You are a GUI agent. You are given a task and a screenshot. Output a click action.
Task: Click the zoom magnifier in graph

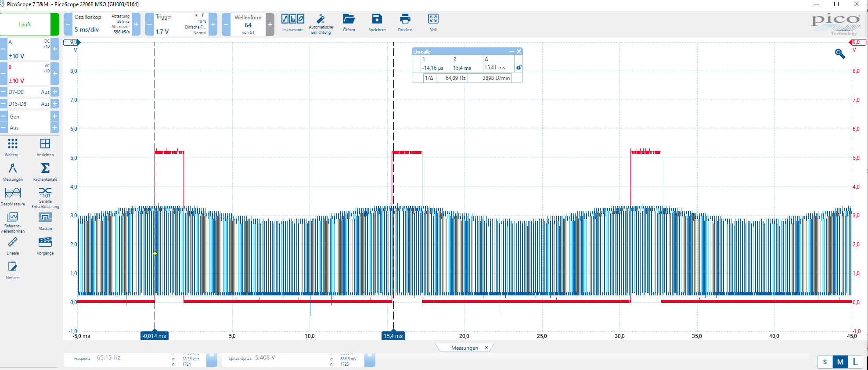tap(840, 54)
